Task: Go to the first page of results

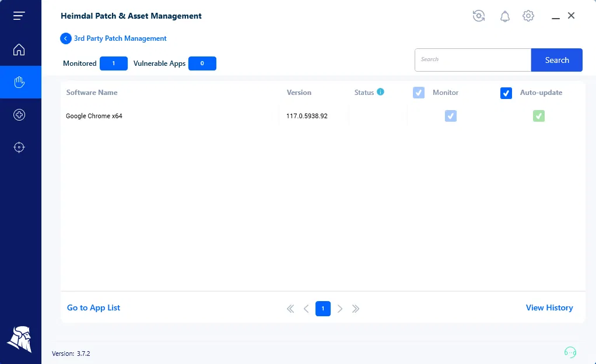Action: click(290, 309)
